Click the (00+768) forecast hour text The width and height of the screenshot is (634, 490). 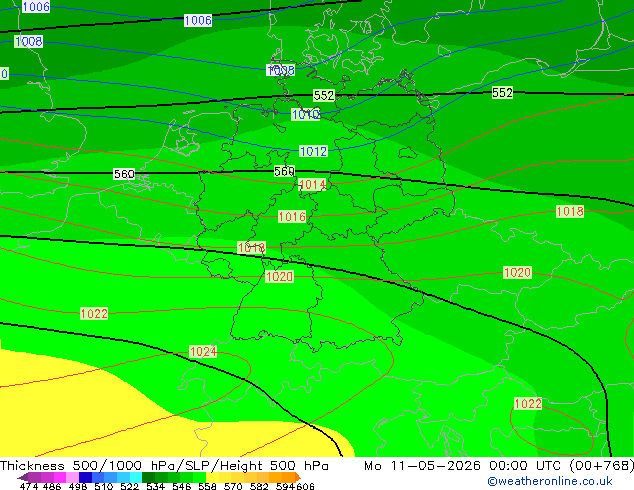point(601,466)
